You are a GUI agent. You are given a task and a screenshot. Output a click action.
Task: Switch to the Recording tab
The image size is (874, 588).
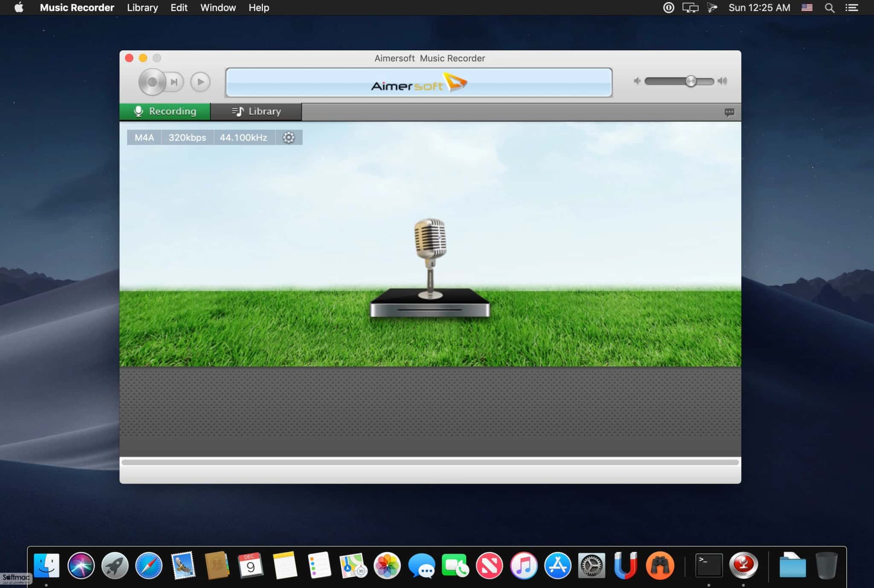165,111
